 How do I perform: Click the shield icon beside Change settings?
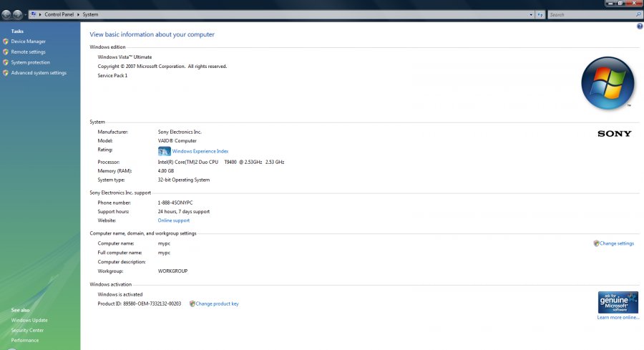[x=596, y=243]
